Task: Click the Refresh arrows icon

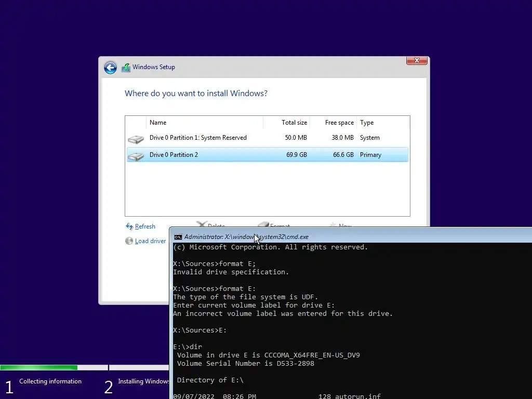Action: point(129,227)
